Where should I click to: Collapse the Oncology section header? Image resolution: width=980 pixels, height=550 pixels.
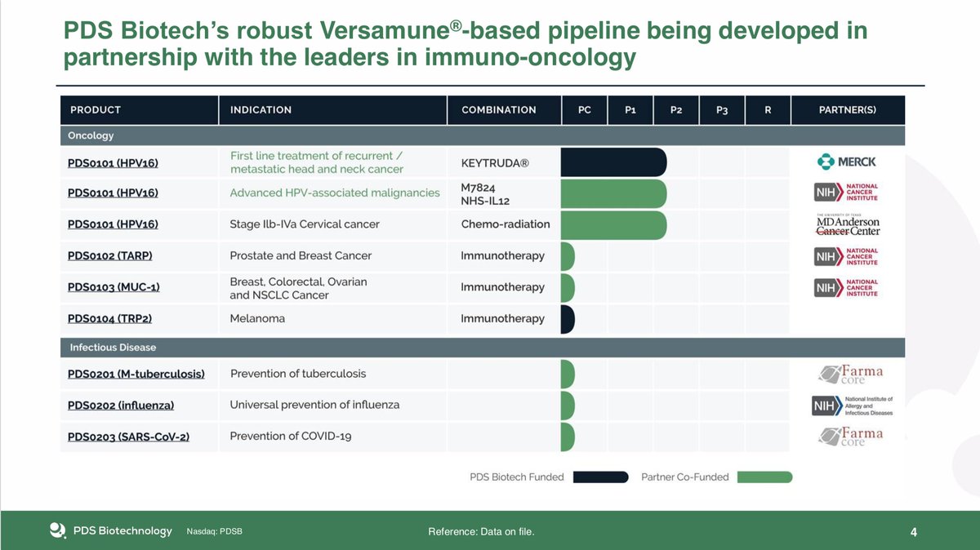[x=90, y=135]
